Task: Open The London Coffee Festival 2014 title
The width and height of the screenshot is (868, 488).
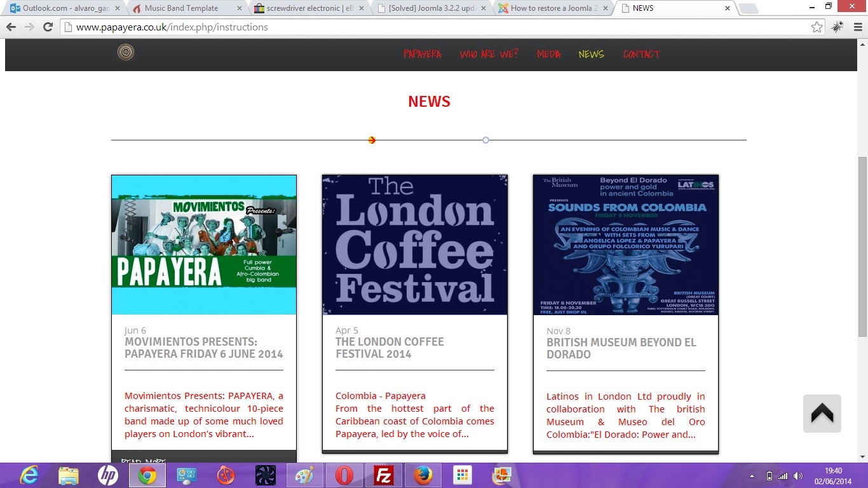Action: point(390,348)
